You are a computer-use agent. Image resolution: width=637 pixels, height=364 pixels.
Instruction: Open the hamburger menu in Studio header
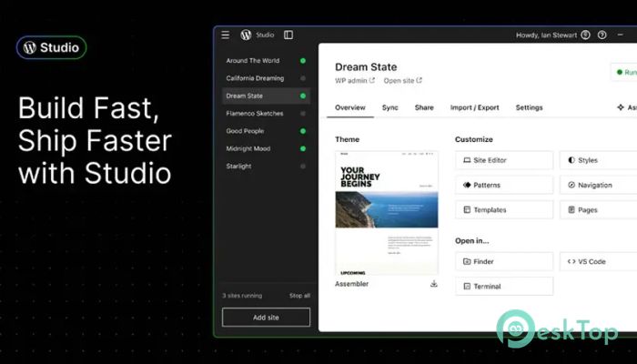226,35
